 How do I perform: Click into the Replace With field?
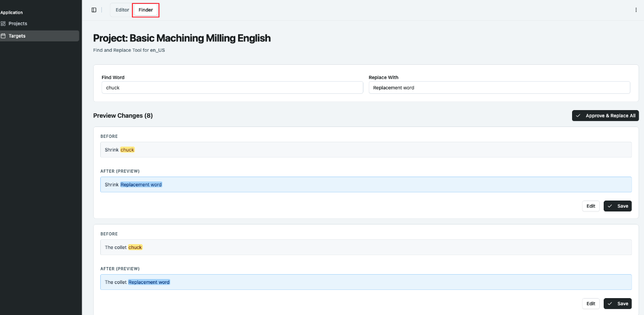point(500,88)
